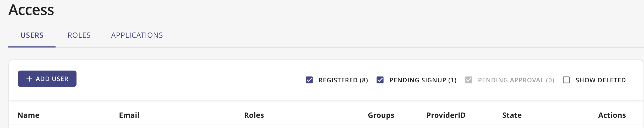Viewport: 644px width, 128px height.
Task: Click the "SHOW DELETED" label text
Action: (601, 80)
